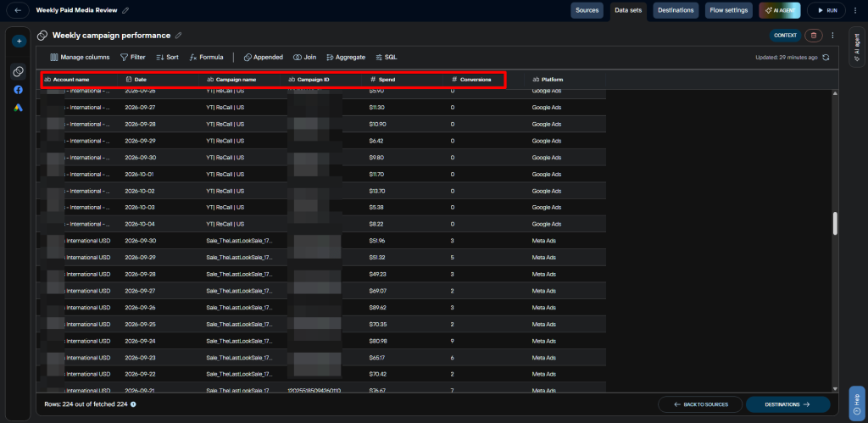Rename Weekly campaign performance via pencil icon
The height and width of the screenshot is (423, 868).
(178, 36)
